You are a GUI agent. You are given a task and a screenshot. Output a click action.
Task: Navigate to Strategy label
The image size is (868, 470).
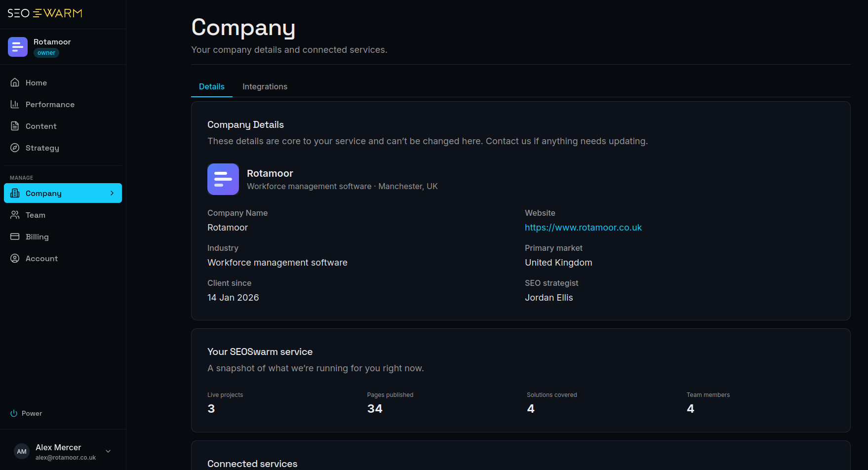coord(42,148)
